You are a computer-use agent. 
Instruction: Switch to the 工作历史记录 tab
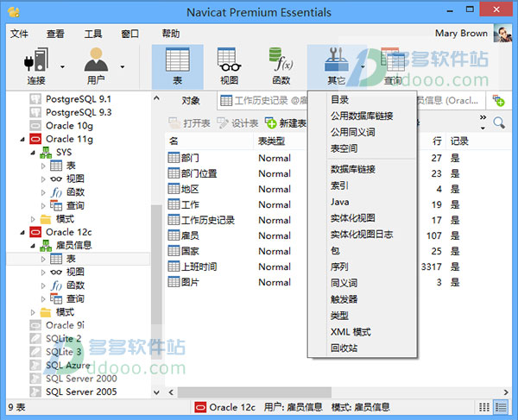tap(263, 101)
